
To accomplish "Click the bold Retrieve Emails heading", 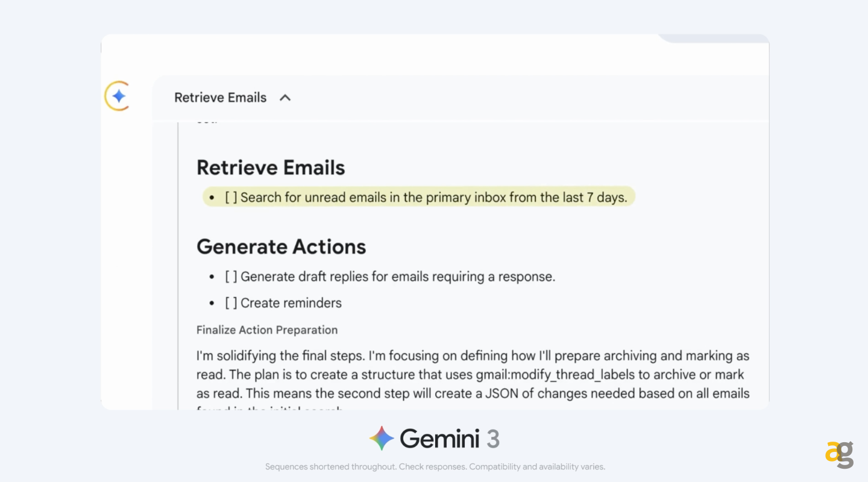I will point(271,167).
